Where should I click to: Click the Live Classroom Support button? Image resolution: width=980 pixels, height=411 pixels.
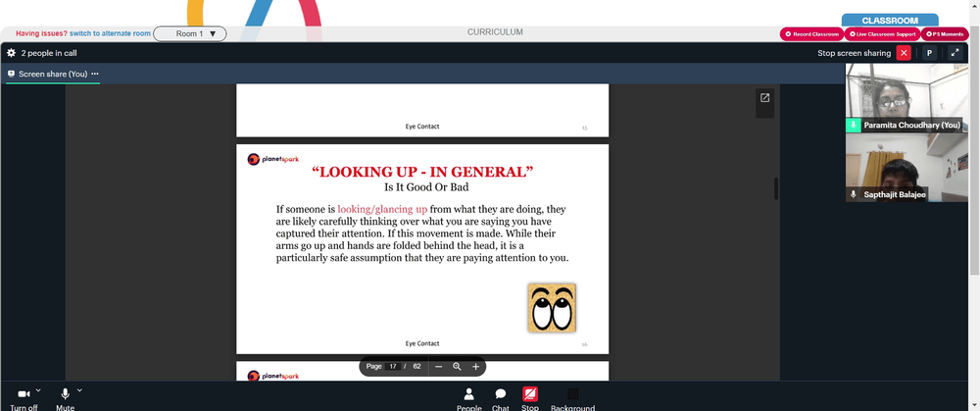[x=883, y=34]
